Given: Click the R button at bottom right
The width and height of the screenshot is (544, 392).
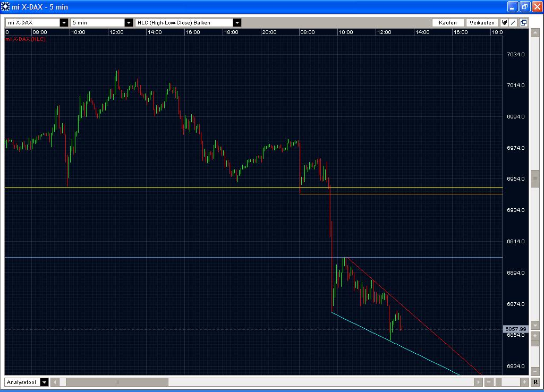Looking at the screenshot, I should 536,381.
